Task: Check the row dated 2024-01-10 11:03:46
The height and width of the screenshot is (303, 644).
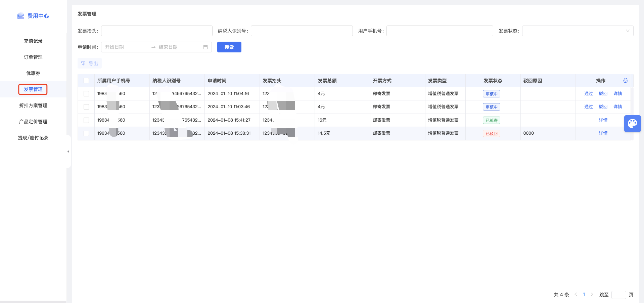Action: 86,107
